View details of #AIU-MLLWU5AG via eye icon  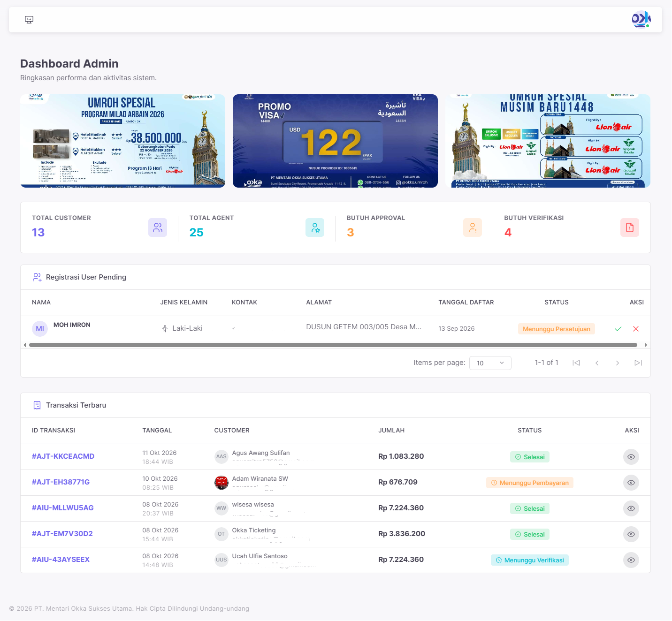click(631, 508)
